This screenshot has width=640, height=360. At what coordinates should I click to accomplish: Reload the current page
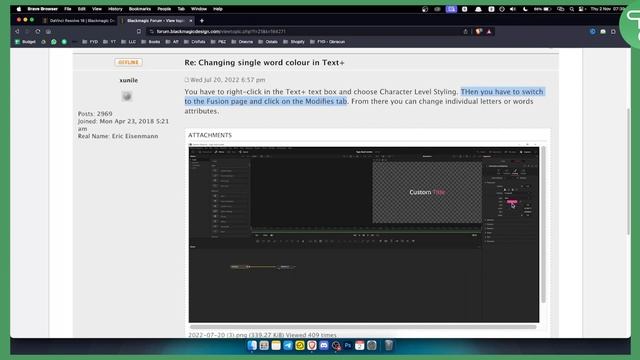38,31
